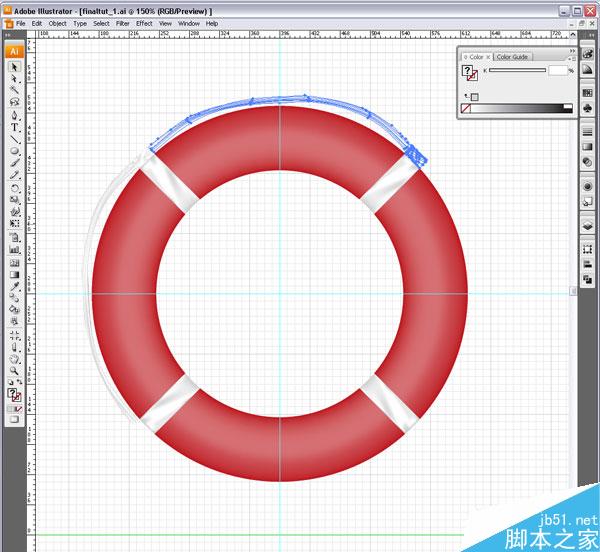
Task: Select the Free Transform tool
Action: tap(14, 223)
